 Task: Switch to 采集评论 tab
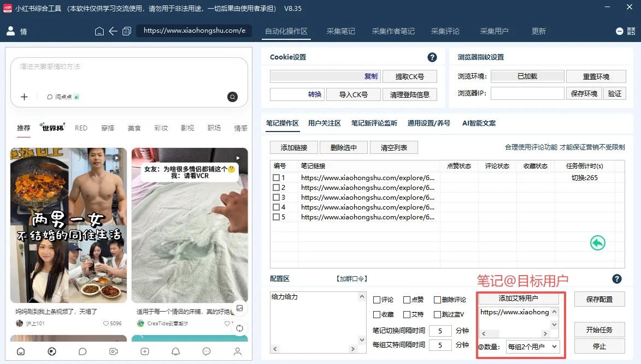[x=445, y=32]
